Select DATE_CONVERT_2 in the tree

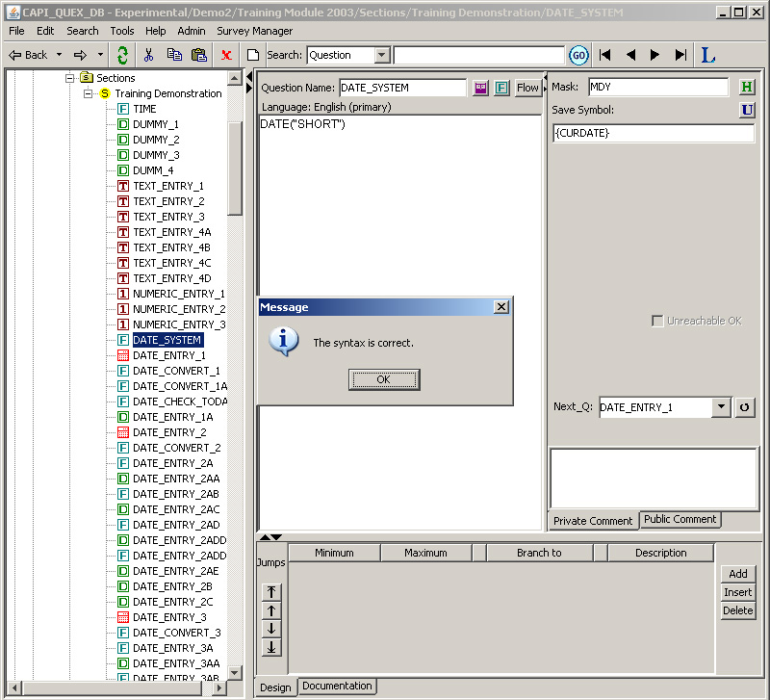[177, 448]
